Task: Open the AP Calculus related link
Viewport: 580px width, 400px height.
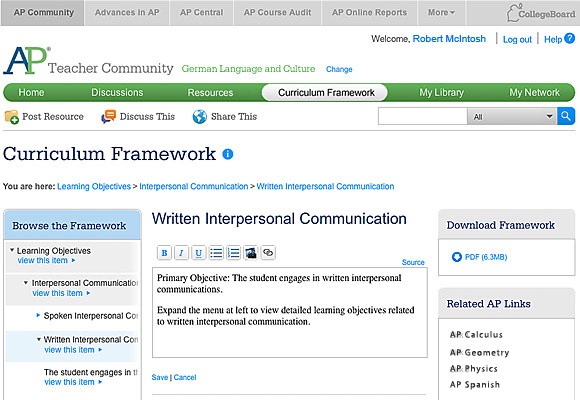Action: pyautogui.click(x=476, y=335)
